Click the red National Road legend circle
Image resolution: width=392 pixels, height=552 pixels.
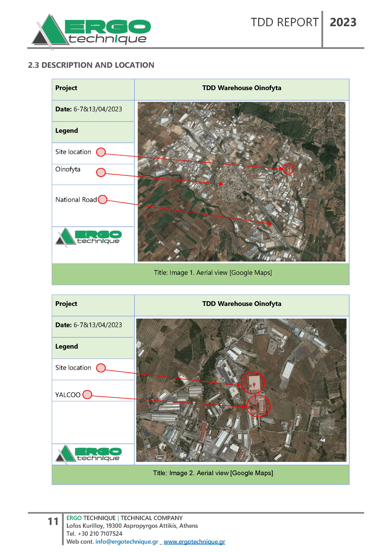click(x=103, y=200)
